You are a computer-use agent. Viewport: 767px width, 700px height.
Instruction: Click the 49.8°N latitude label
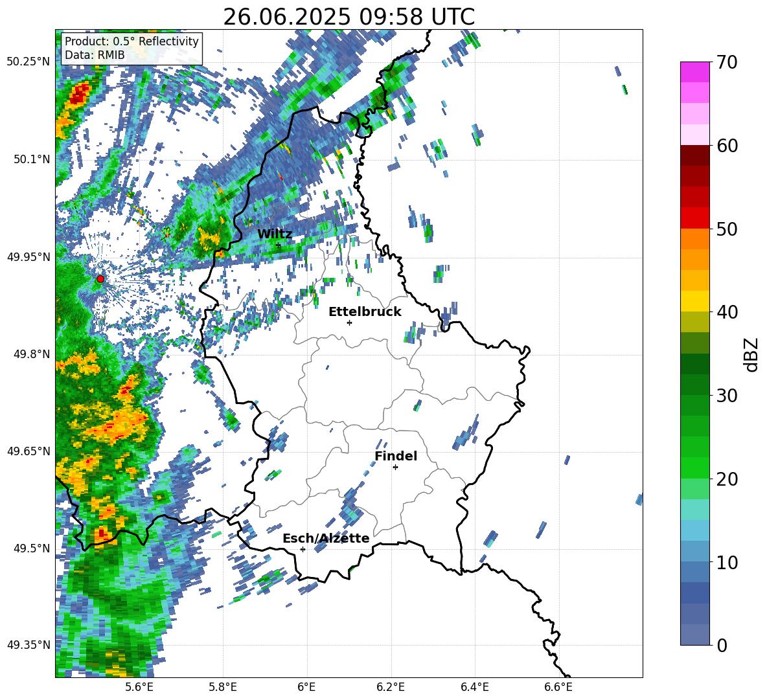(31, 354)
